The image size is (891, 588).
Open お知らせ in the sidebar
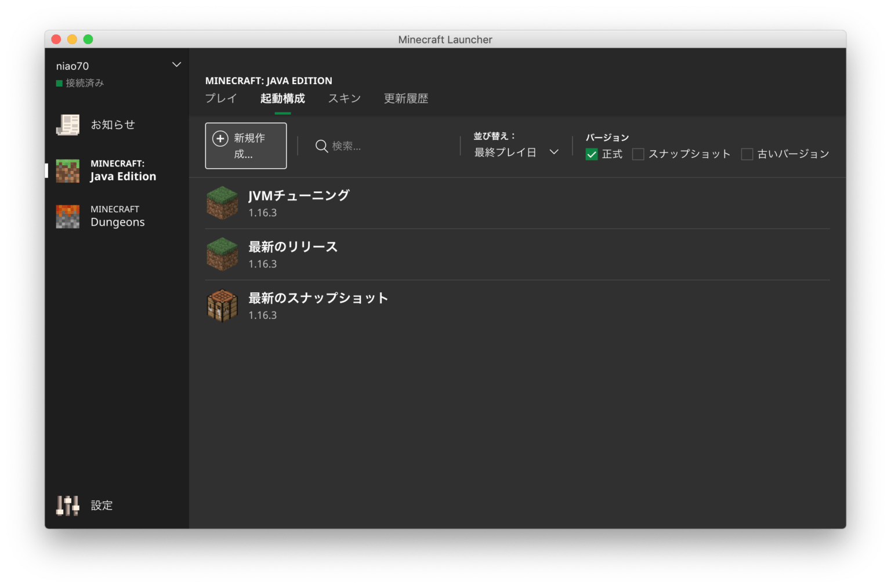point(113,125)
